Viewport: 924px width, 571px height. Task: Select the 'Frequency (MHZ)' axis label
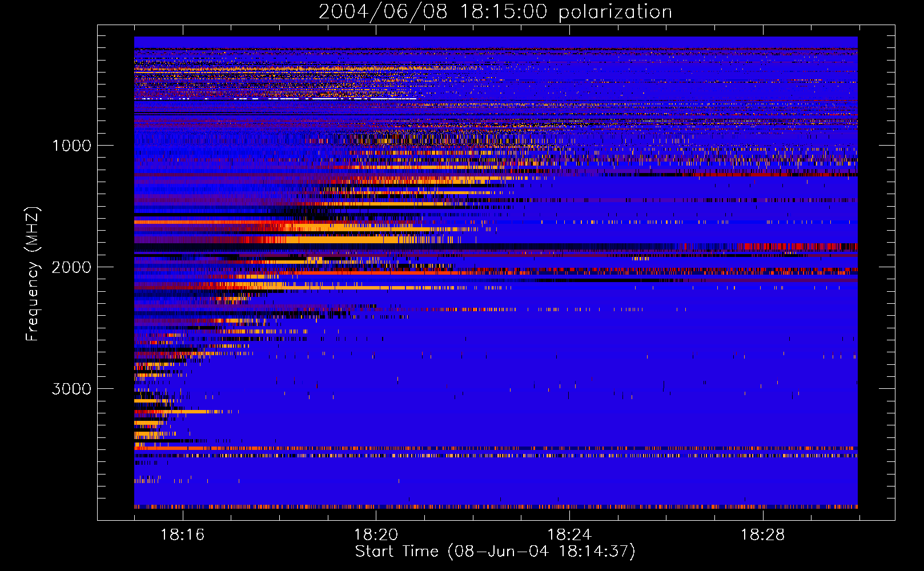tap(32, 274)
